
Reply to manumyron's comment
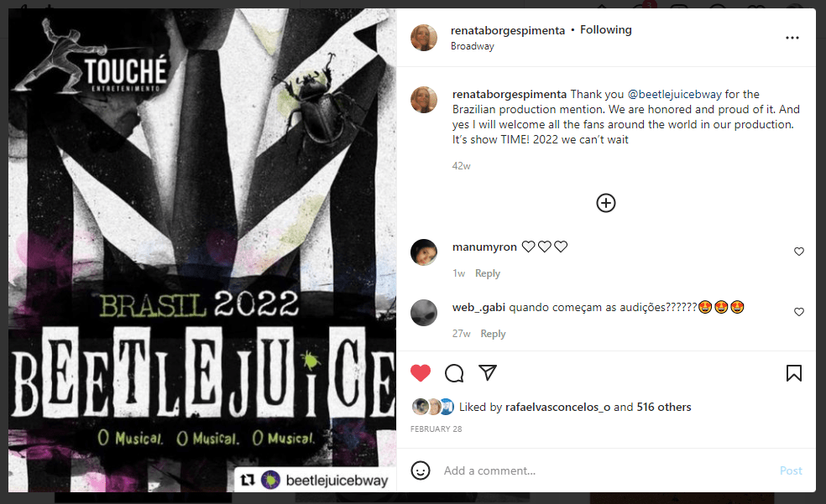pos(487,273)
